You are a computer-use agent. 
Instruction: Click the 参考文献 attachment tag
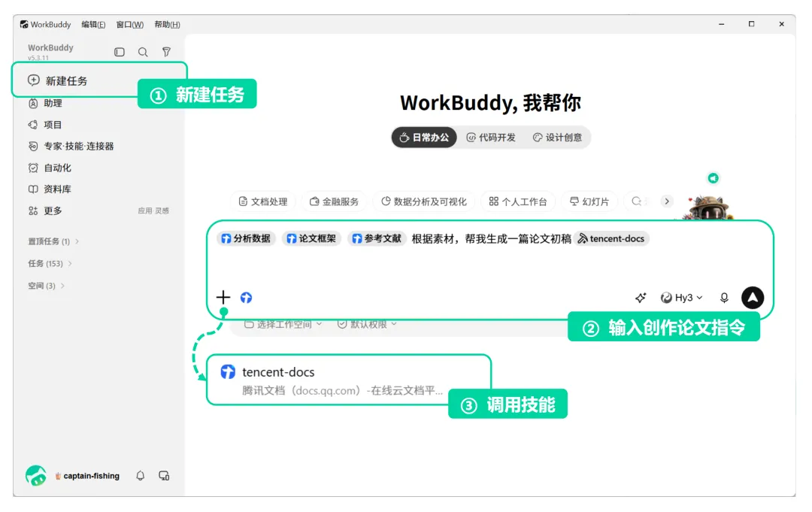pyautogui.click(x=377, y=238)
